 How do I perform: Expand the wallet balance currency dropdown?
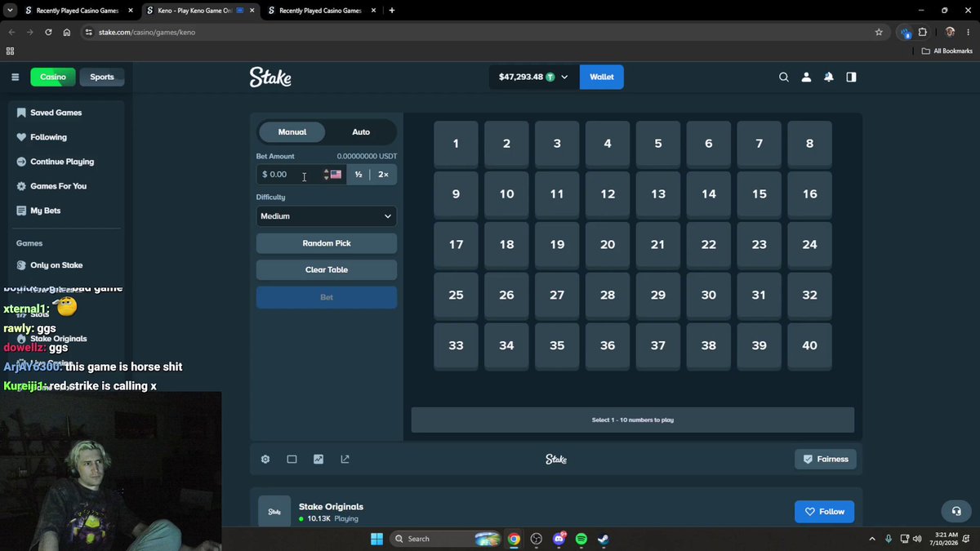pos(564,77)
